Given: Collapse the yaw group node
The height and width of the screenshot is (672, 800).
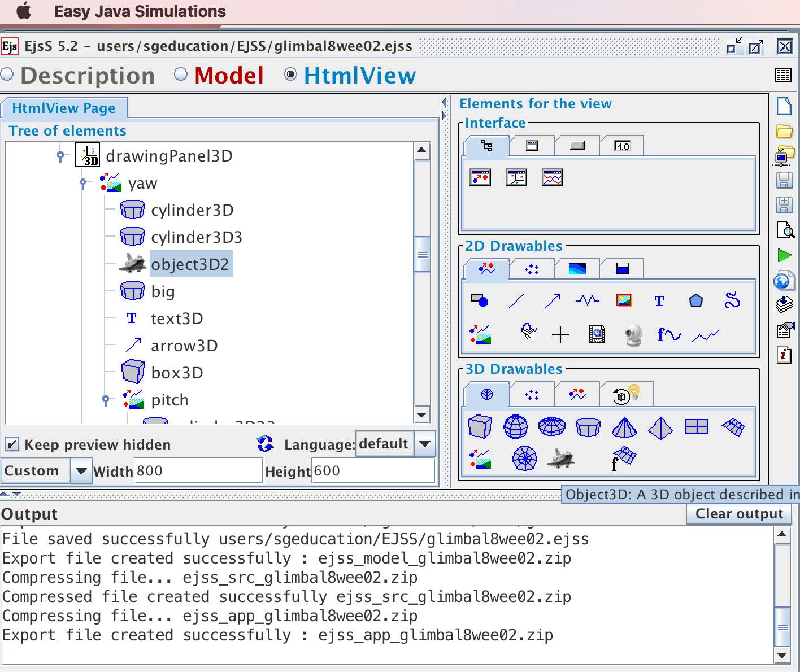Looking at the screenshot, I should tap(83, 183).
